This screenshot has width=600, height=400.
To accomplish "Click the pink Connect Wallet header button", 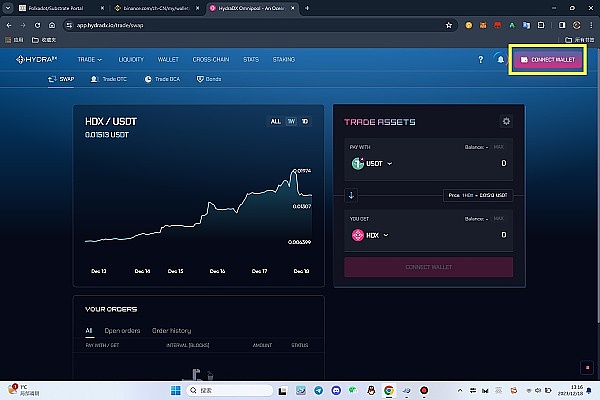I will coord(546,60).
